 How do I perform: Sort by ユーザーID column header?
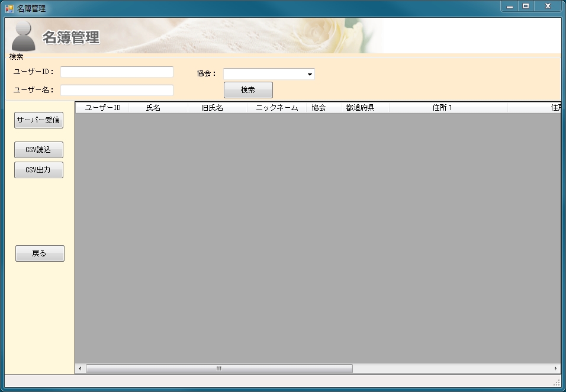click(x=102, y=108)
